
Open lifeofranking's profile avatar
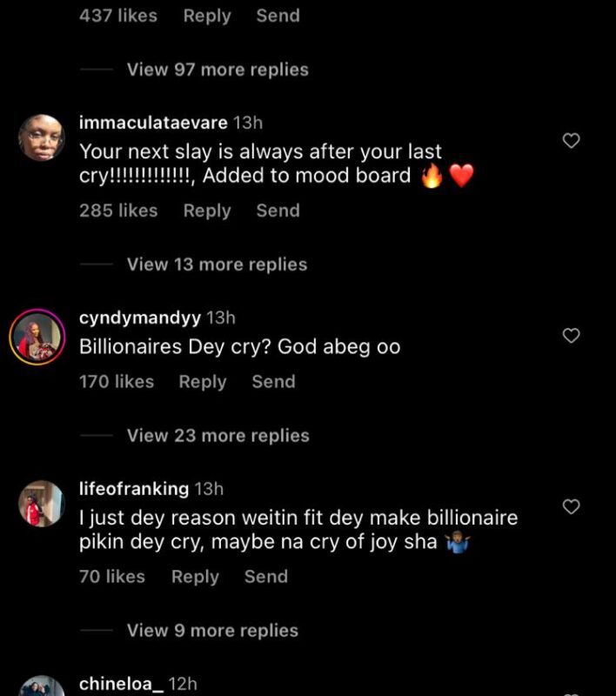(x=41, y=505)
